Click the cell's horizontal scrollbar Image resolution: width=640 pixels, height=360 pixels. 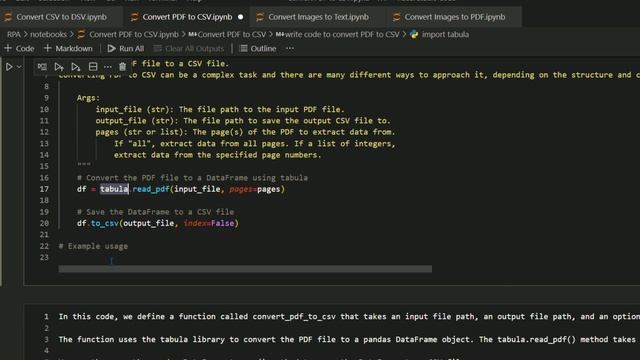(x=245, y=269)
